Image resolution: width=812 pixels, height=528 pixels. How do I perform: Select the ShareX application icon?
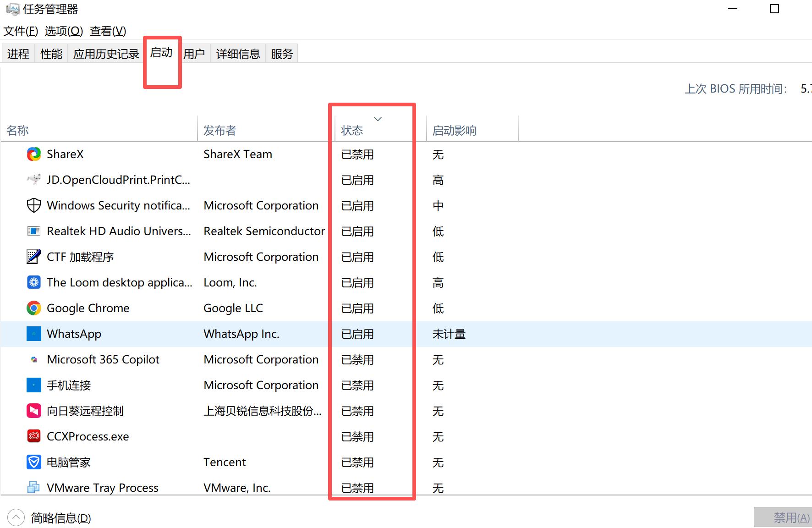pyautogui.click(x=33, y=154)
